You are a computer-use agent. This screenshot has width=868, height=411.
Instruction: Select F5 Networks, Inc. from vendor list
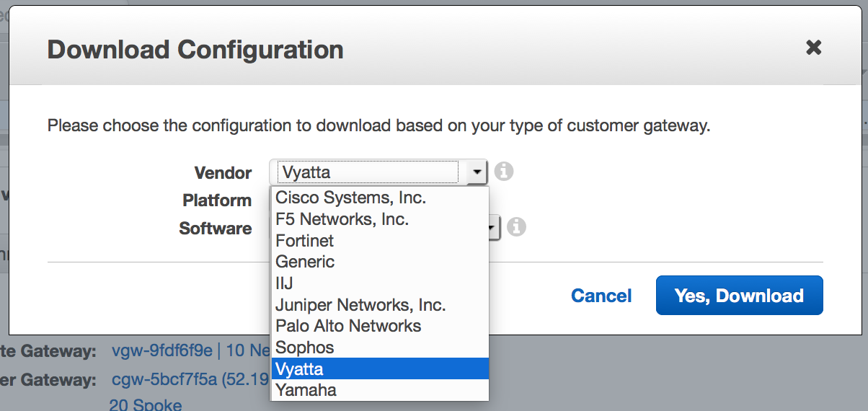(380, 218)
